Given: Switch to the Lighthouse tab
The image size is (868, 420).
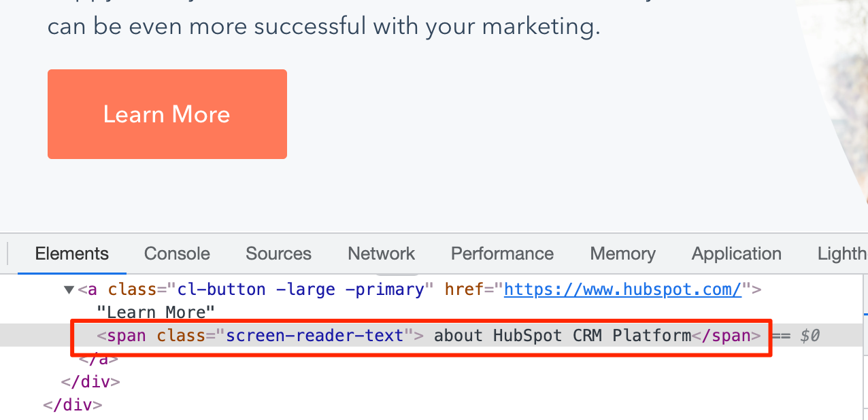Looking at the screenshot, I should point(842,253).
